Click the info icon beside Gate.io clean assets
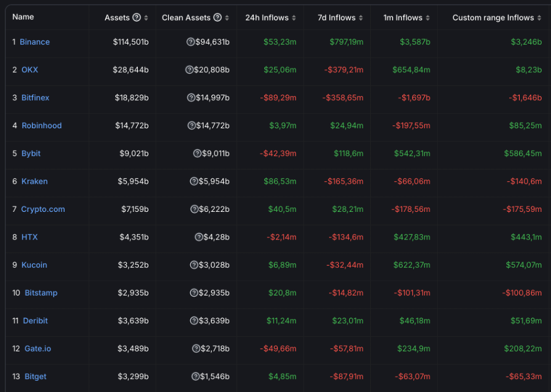The image size is (551, 392). click(x=196, y=348)
